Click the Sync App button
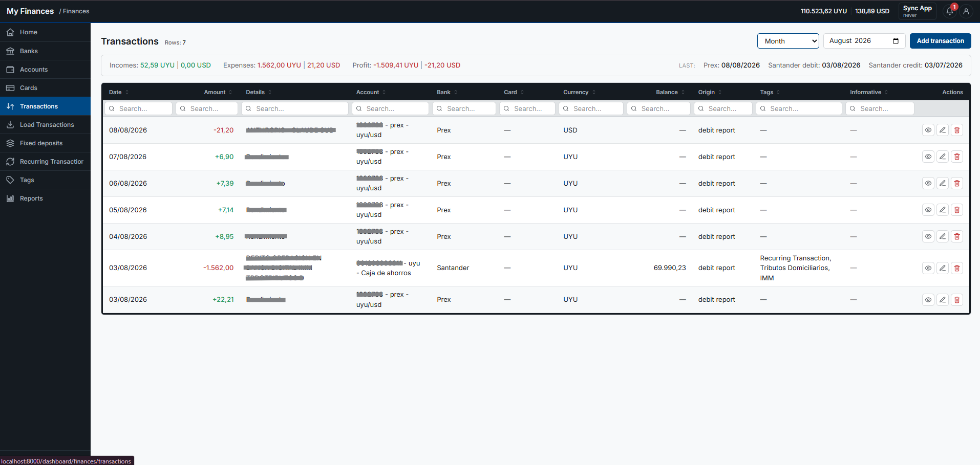This screenshot has width=980, height=465. point(917,11)
